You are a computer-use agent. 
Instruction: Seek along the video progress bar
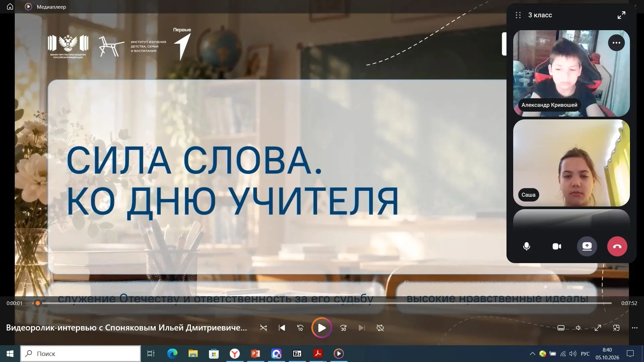322,303
